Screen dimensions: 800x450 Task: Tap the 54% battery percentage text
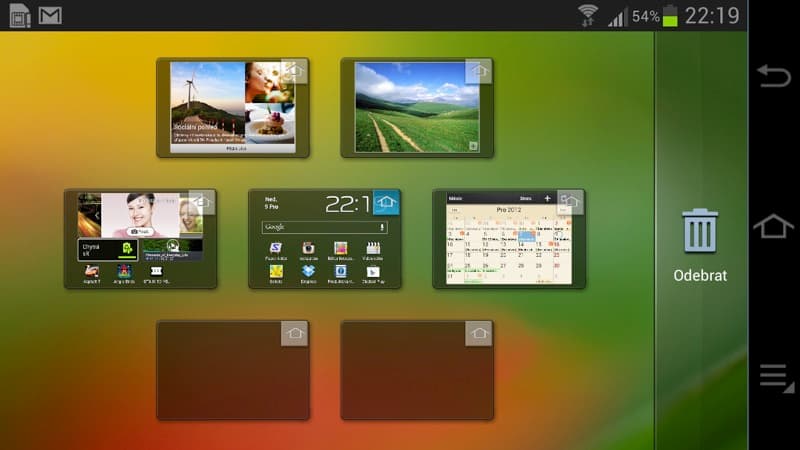pos(646,16)
